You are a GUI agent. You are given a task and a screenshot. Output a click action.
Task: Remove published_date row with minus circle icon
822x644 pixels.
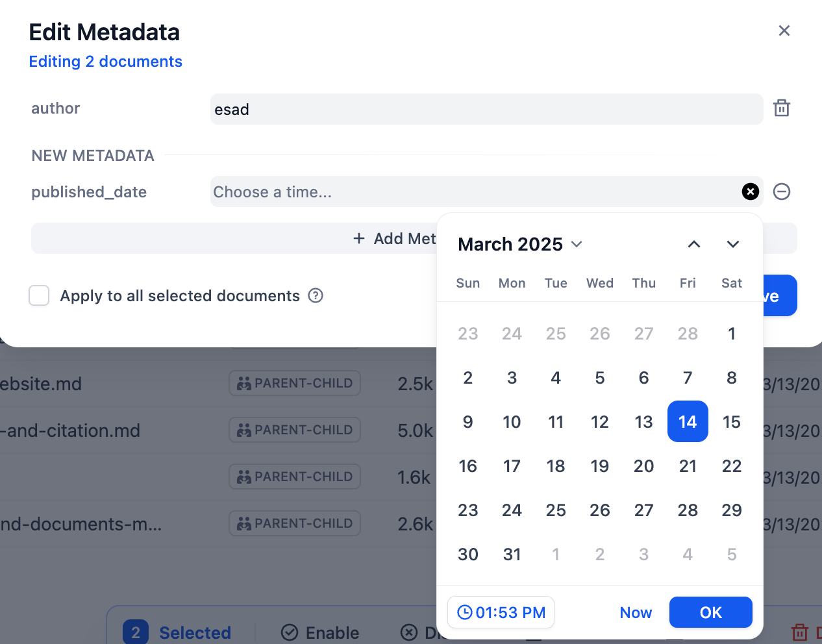[781, 192]
